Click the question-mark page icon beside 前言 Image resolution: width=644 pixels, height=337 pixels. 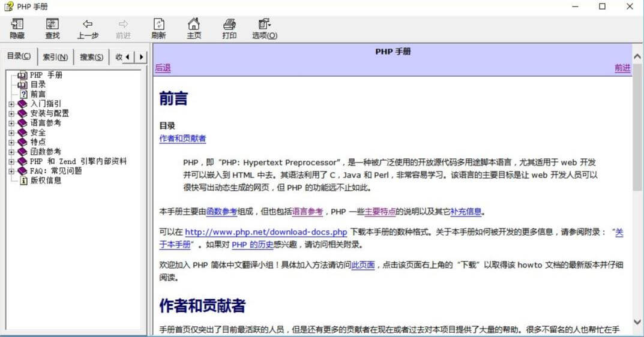click(23, 94)
